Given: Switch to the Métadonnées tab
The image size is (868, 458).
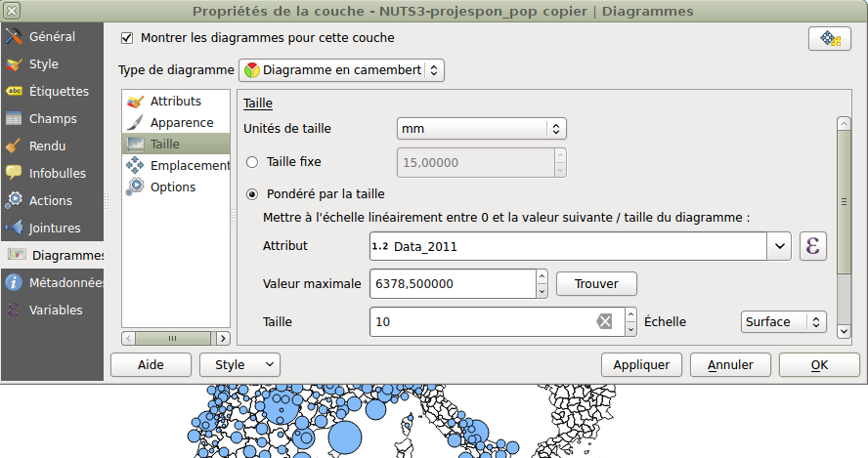Looking at the screenshot, I should tap(53, 282).
